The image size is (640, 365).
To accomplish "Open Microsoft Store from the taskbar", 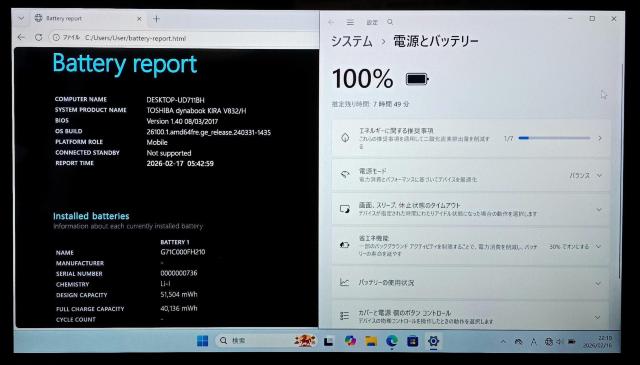I will click(413, 341).
